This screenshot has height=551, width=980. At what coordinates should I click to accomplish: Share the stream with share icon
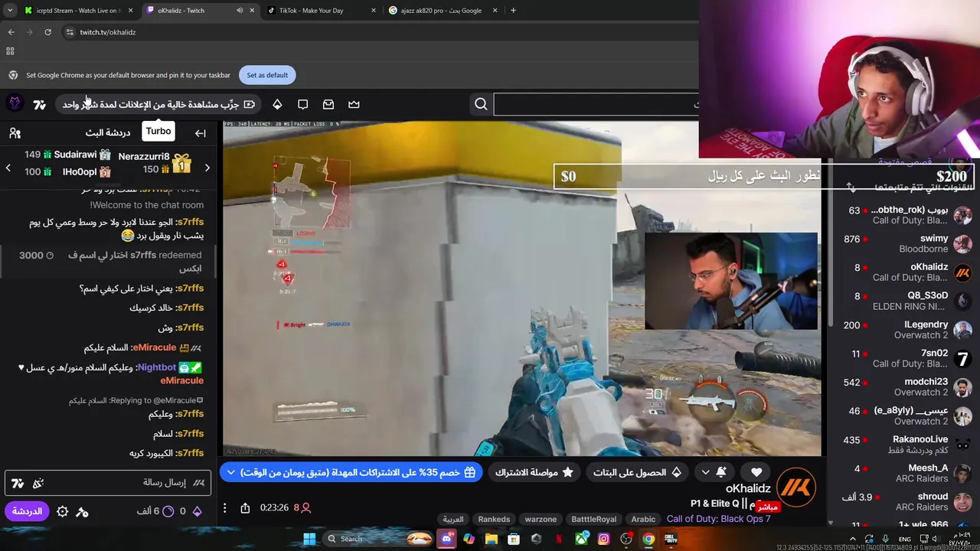(x=245, y=507)
